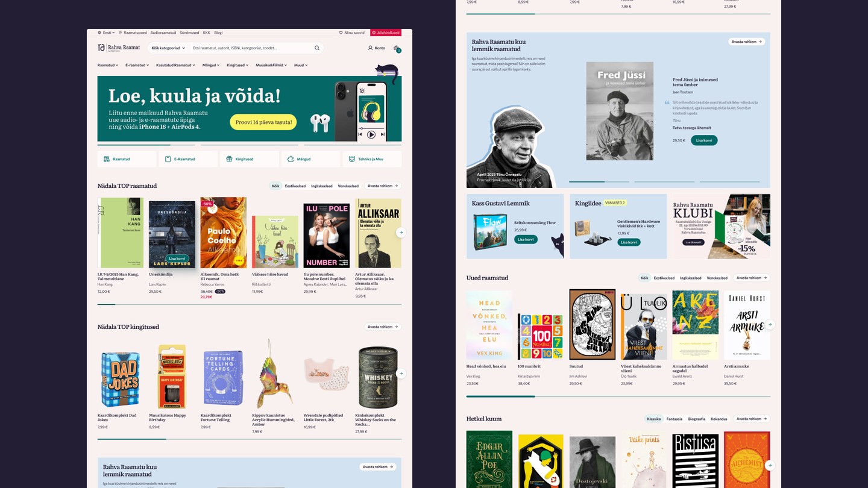
Task: Select Venekeelsed filter in Nädala TOP raamatud
Action: click(x=348, y=186)
